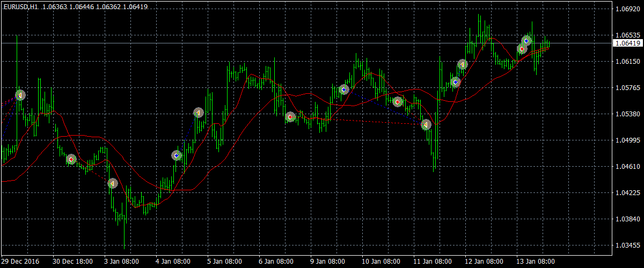The image size is (644, 268).
Task: Click the 5 Jan 08:00 time axis label
Action: click(225, 262)
